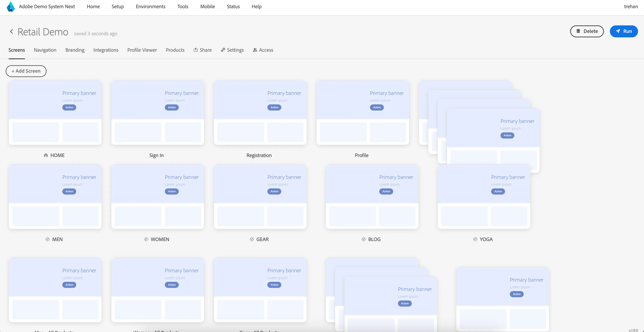Image resolution: width=644 pixels, height=332 pixels.
Task: Open the Status menu
Action: [x=233, y=7]
